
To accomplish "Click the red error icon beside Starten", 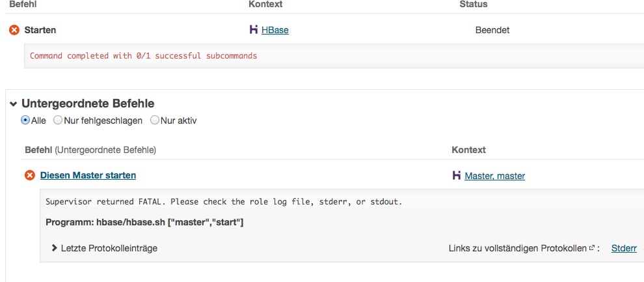I will (x=14, y=30).
